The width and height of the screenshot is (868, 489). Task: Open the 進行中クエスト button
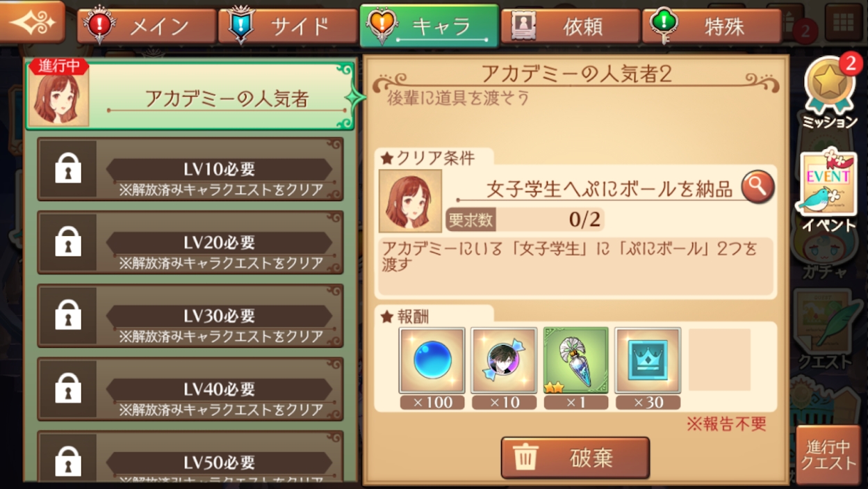tap(828, 455)
